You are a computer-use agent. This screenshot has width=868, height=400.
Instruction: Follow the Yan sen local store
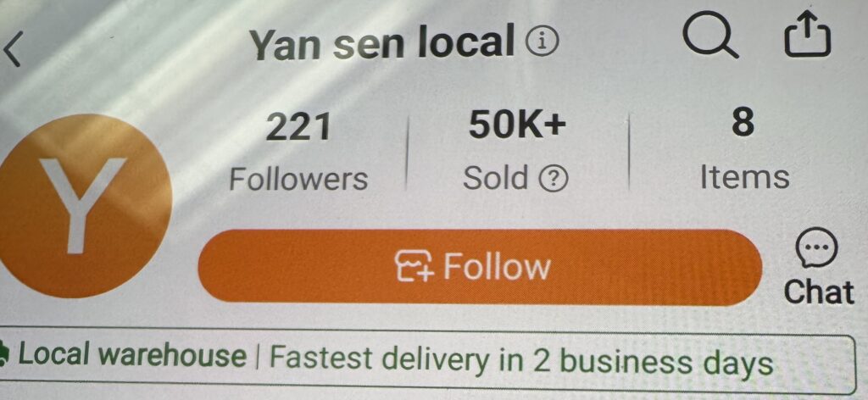pos(480,267)
